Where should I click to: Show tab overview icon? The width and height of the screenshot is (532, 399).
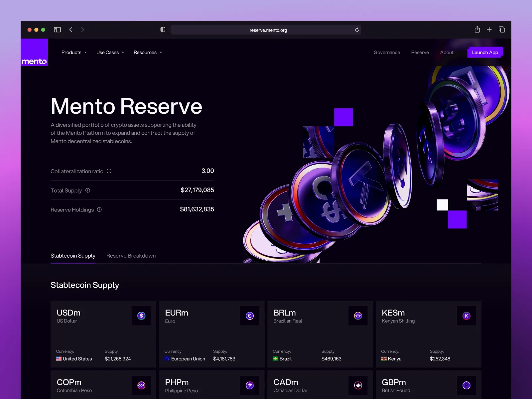click(502, 30)
